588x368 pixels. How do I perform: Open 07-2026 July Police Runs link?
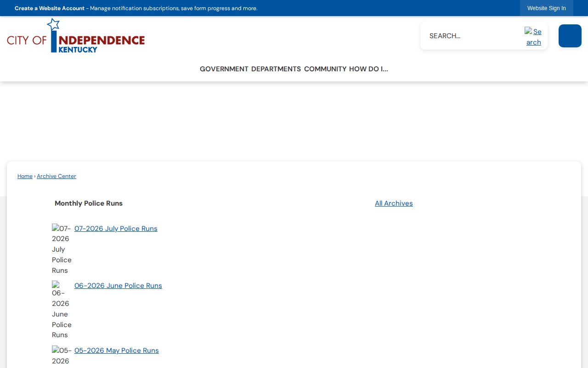tap(116, 229)
